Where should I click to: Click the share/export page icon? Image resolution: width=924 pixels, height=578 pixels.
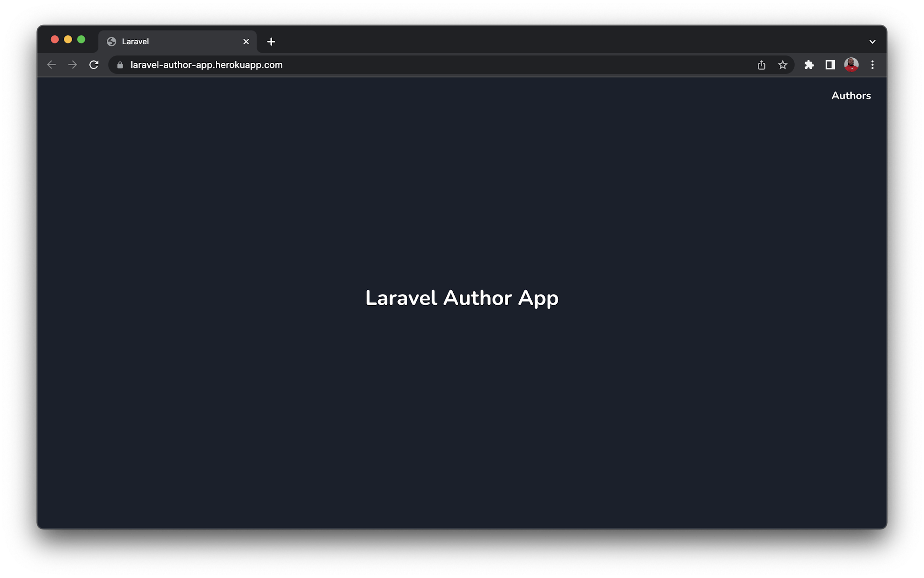761,65
